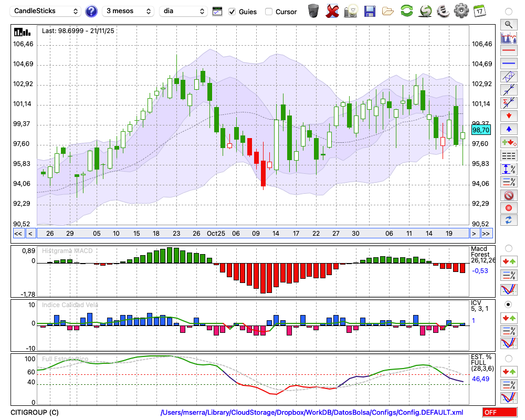Image resolution: width=525 pixels, height=420 pixels.
Task: Click the Estocastico panel lines-percent button
Action: (x=509, y=385)
